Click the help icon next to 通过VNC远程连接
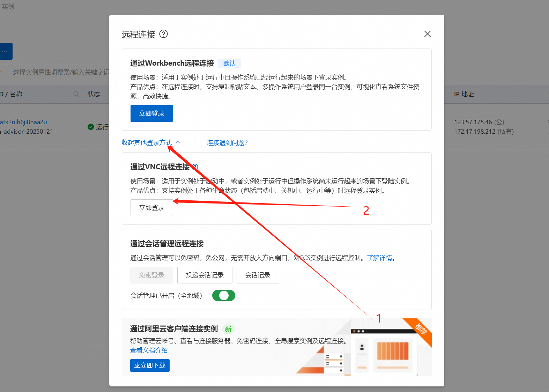Viewport: 549px width, 392px height. (x=195, y=167)
